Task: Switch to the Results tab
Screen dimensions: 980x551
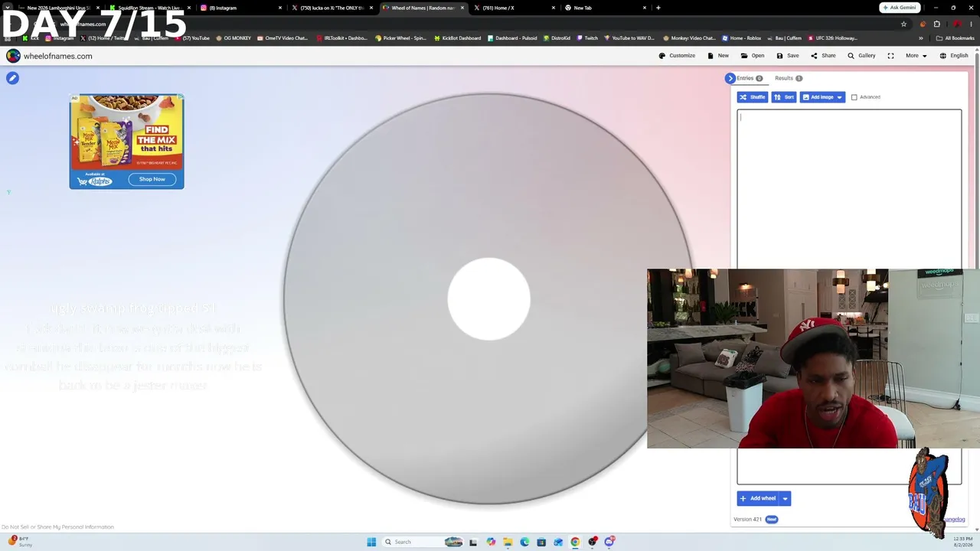Action: (x=788, y=78)
